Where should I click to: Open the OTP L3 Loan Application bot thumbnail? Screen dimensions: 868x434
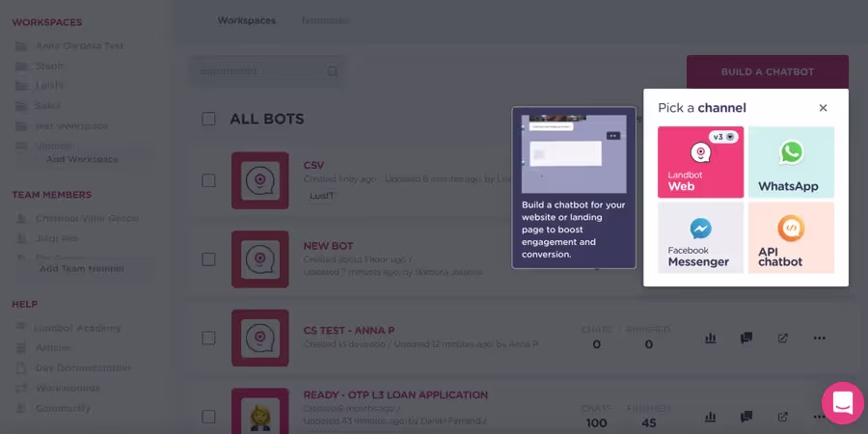click(260, 411)
